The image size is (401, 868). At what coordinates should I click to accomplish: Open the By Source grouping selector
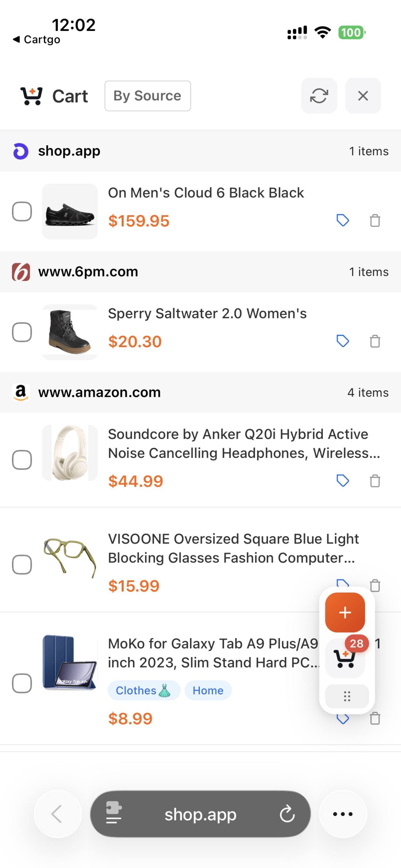coord(148,96)
